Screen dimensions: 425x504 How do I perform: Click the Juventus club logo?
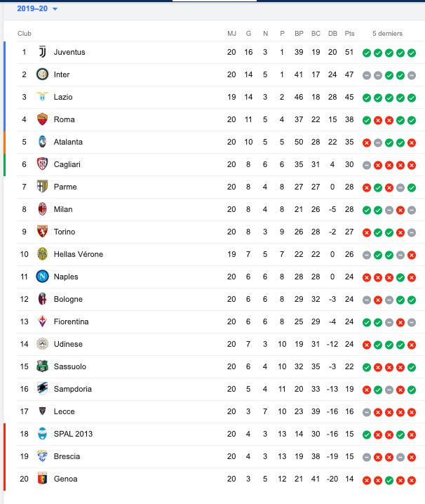42,52
